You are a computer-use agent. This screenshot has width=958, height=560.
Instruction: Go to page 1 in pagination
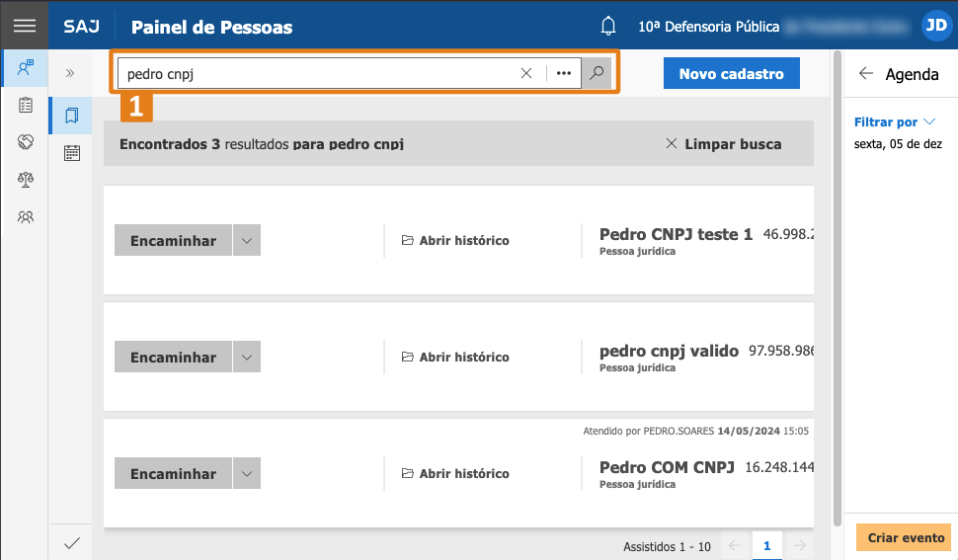766,545
